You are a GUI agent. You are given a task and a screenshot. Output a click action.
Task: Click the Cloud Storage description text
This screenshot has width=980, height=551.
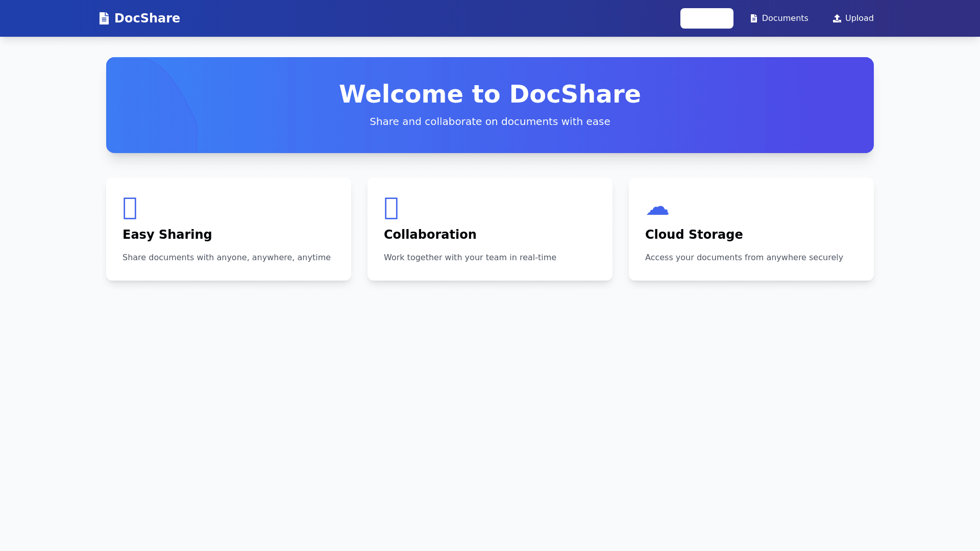[744, 258]
